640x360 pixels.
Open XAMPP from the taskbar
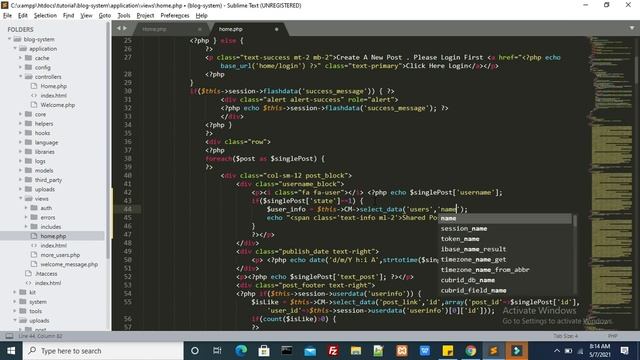[402, 351]
